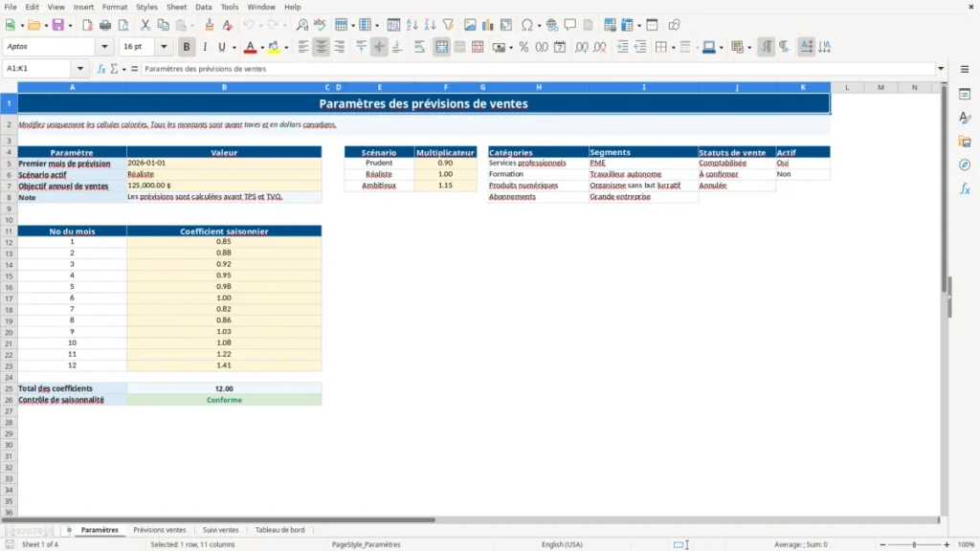
Task: Open the Format menu
Action: click(x=115, y=7)
